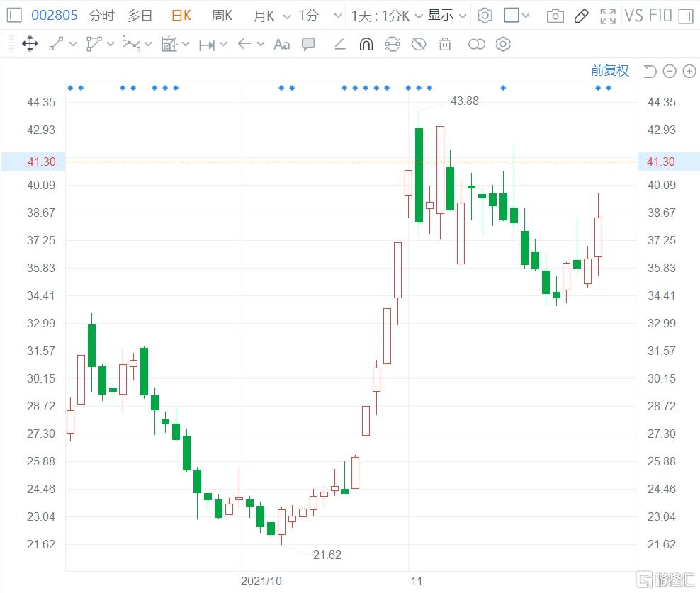Select the move crosshair cursor tool
The width and height of the screenshot is (700, 593).
30,44
